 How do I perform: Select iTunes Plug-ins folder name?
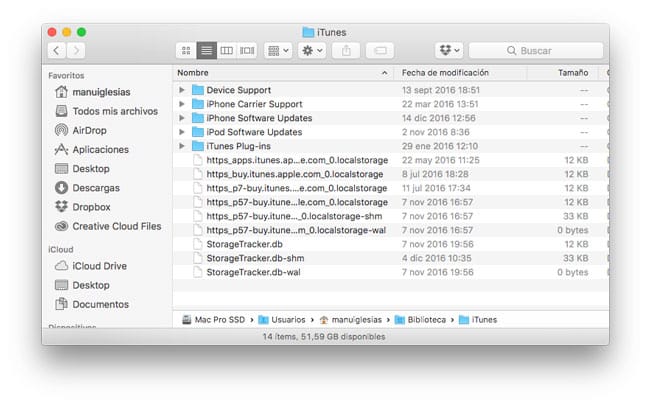click(x=238, y=146)
